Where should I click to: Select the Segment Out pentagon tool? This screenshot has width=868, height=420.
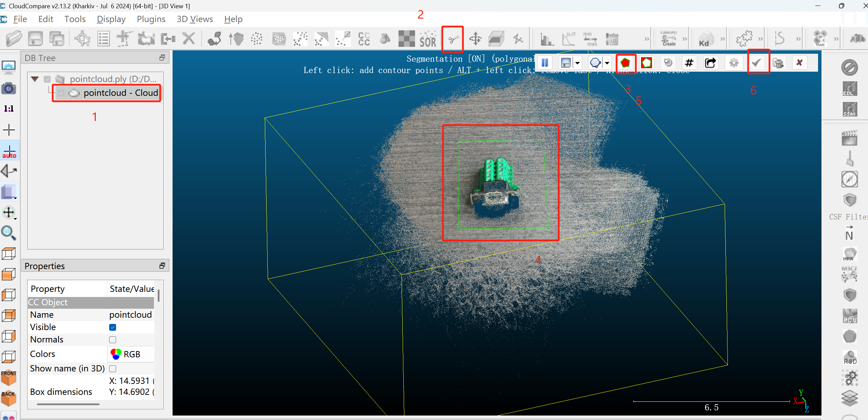646,63
